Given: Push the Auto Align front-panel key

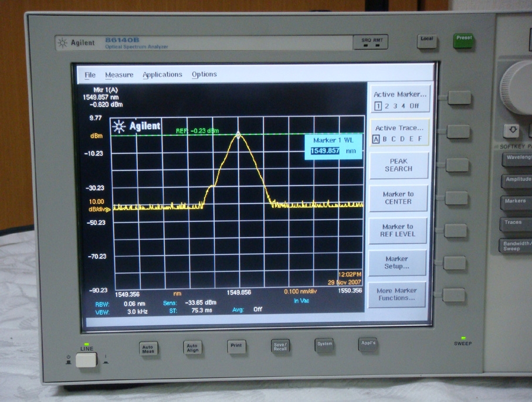Looking at the screenshot, I should (x=192, y=348).
